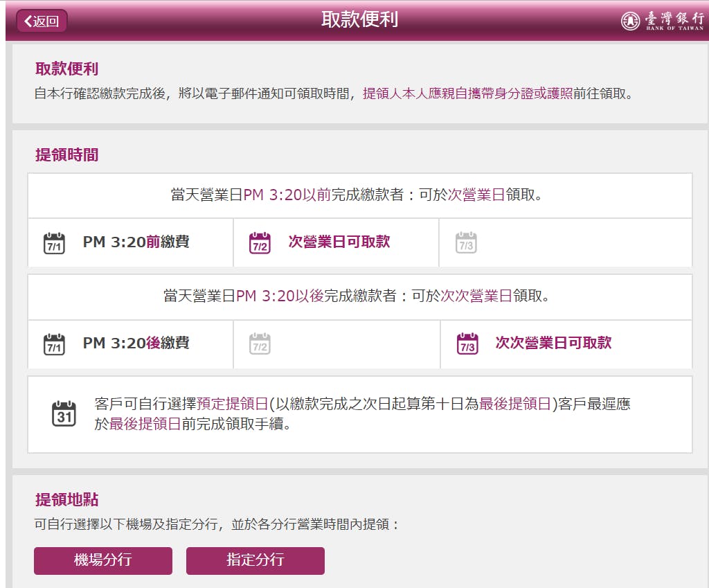The height and width of the screenshot is (588, 709).
Task: Click the 取款便利 title in header bar
Action: pos(359,19)
